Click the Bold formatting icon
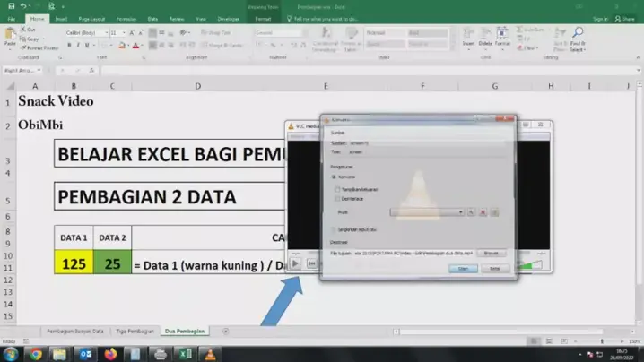Screen dimensions: 644x362 coord(67,46)
